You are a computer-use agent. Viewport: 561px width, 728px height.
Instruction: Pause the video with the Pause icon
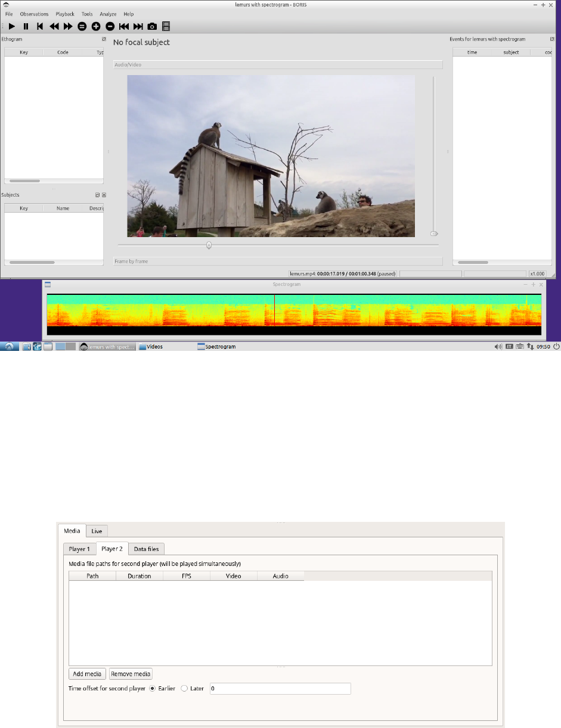point(26,26)
